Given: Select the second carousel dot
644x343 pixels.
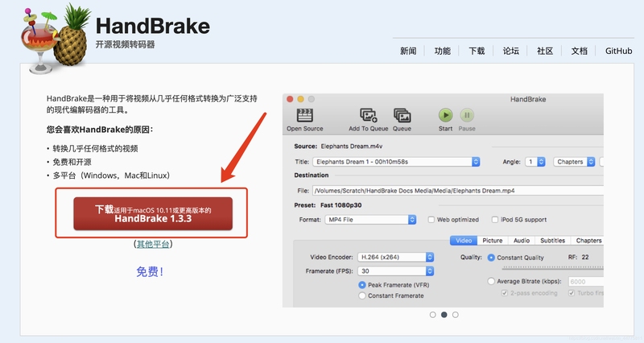Looking at the screenshot, I should [x=444, y=315].
